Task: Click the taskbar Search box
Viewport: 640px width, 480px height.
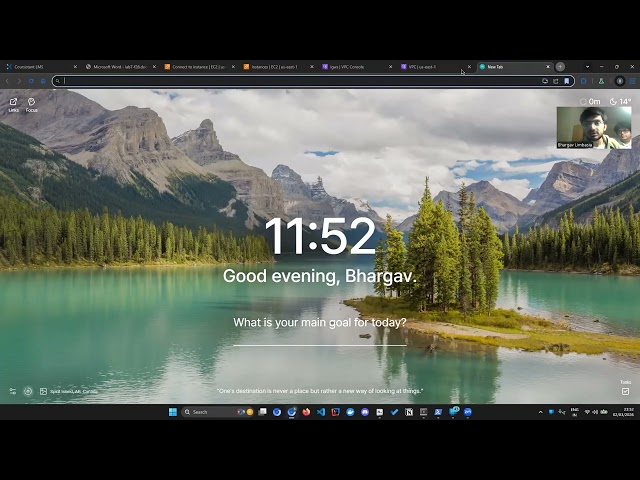Action: pos(218,412)
